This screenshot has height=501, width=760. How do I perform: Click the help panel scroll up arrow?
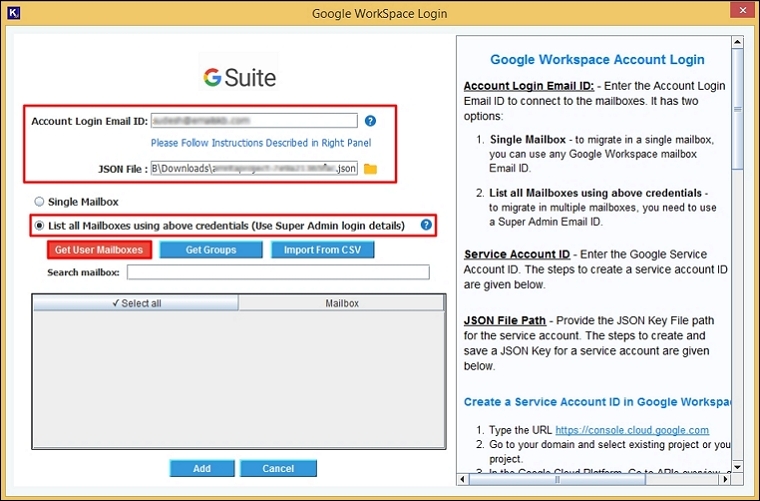tap(737, 42)
